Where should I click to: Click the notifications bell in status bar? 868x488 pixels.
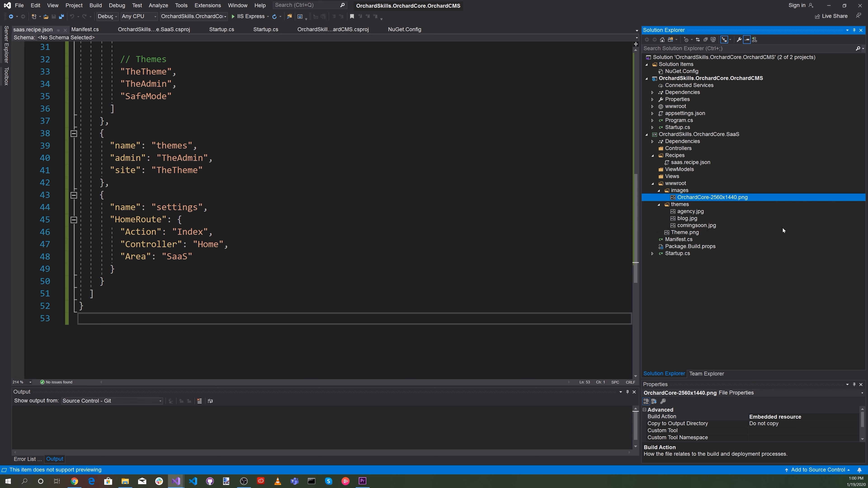click(x=859, y=470)
